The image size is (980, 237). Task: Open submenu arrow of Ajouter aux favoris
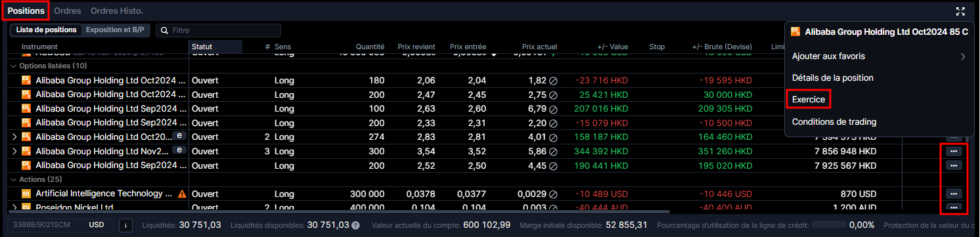(963, 56)
